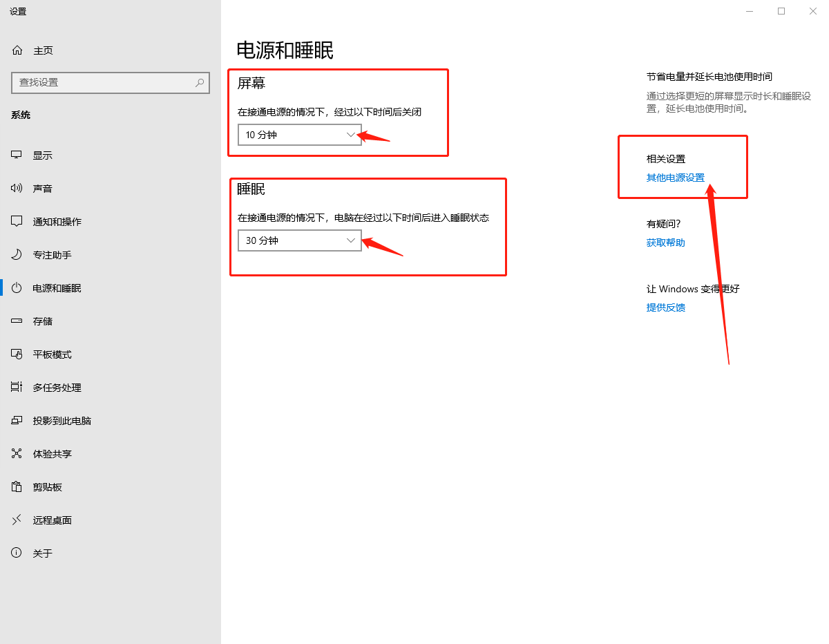Click the Focus Assist (专注助手) moon icon

pyautogui.click(x=17, y=255)
